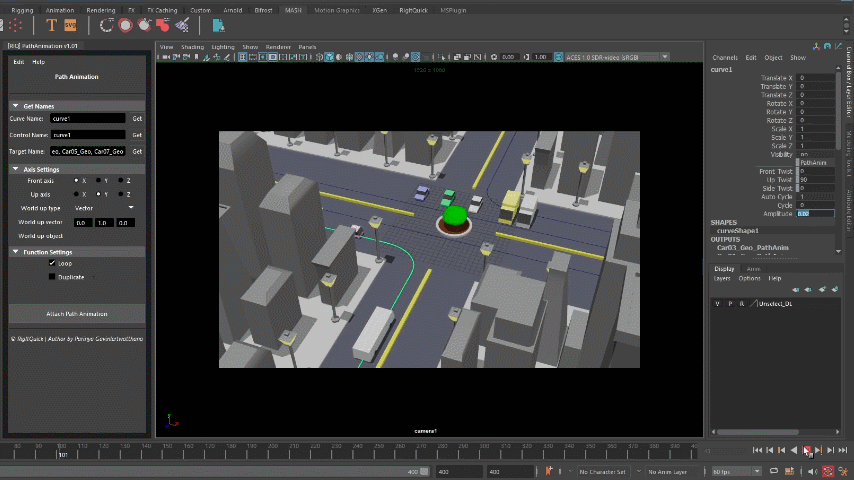Click the red dots MASH network icon
Image resolution: width=854 pixels, height=480 pixels.
15,25
